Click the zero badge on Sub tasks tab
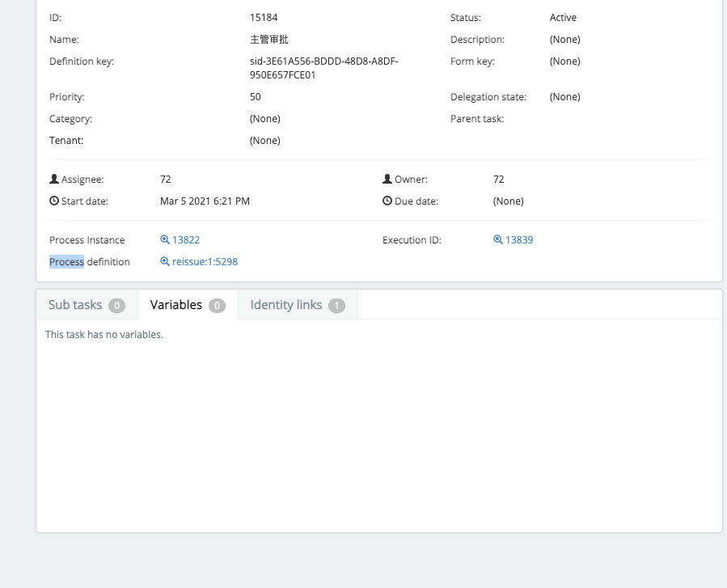This screenshot has height=588, width=727. pyautogui.click(x=116, y=305)
